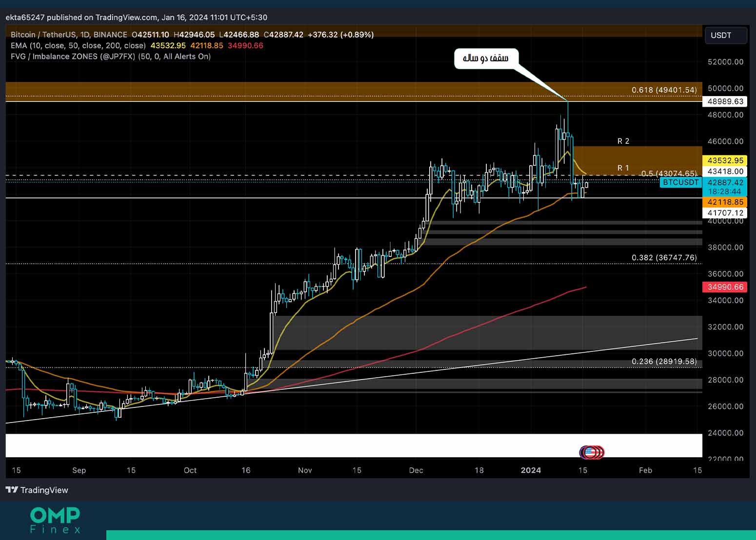Viewport: 756px width, 540px height.
Task: Select the 0.382 (36747.76) Fibonacci label
Action: 664,257
